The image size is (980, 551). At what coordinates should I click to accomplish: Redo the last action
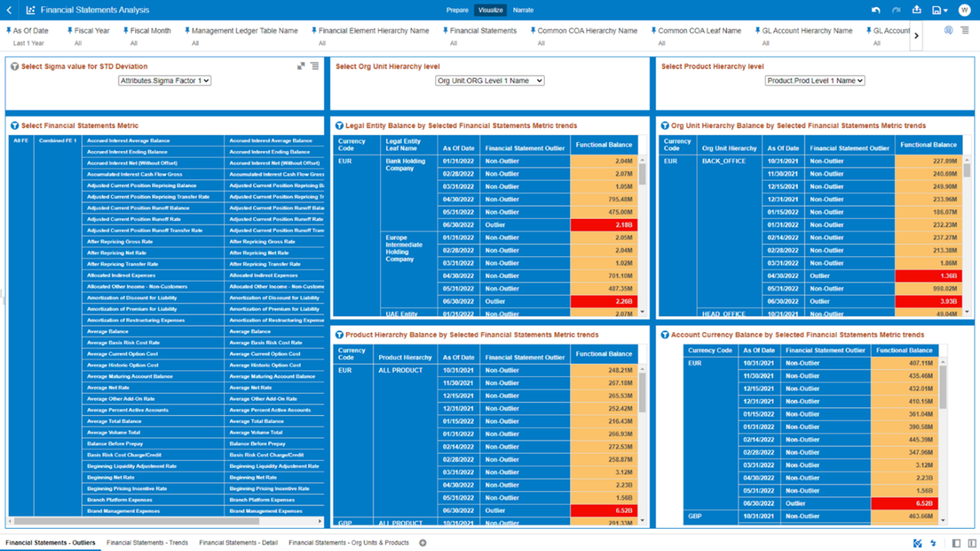click(x=895, y=9)
